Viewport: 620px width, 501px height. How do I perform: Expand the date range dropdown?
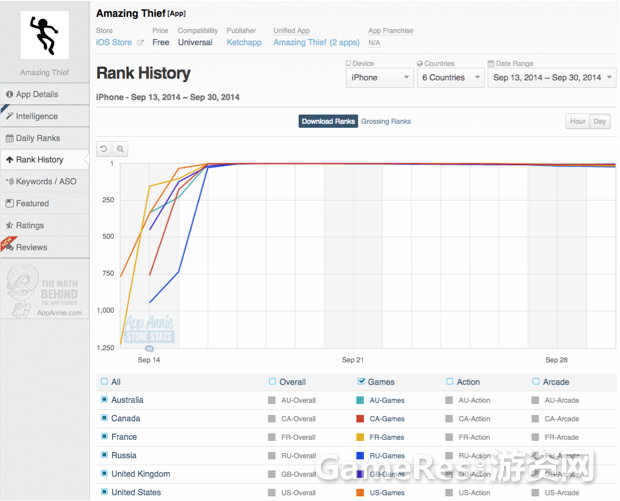(552, 78)
